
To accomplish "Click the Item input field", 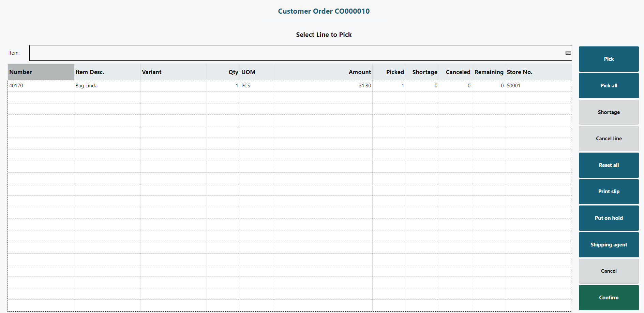I will click(x=297, y=53).
